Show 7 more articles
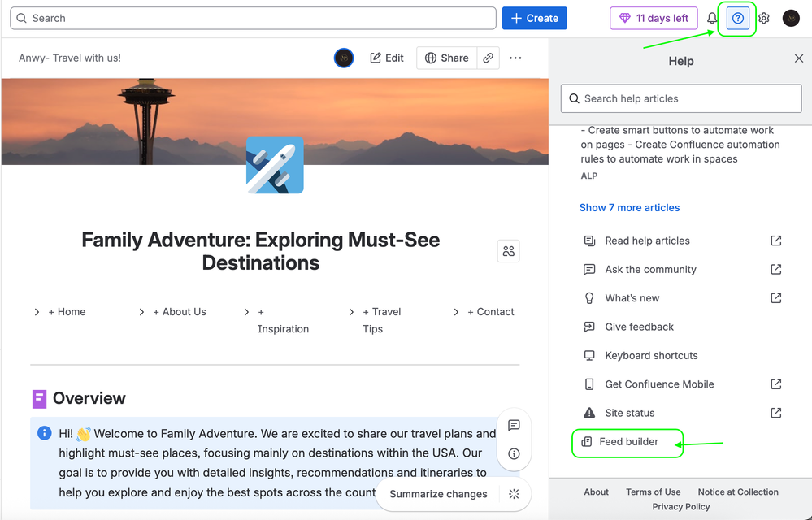812x520 pixels. pyautogui.click(x=629, y=207)
